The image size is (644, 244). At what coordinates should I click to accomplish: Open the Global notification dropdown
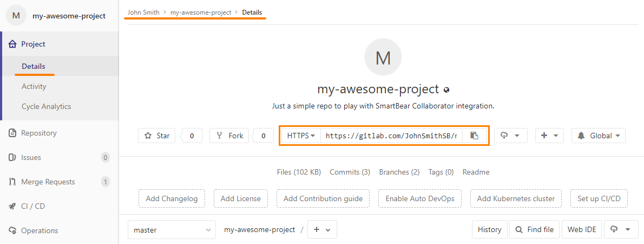(599, 136)
